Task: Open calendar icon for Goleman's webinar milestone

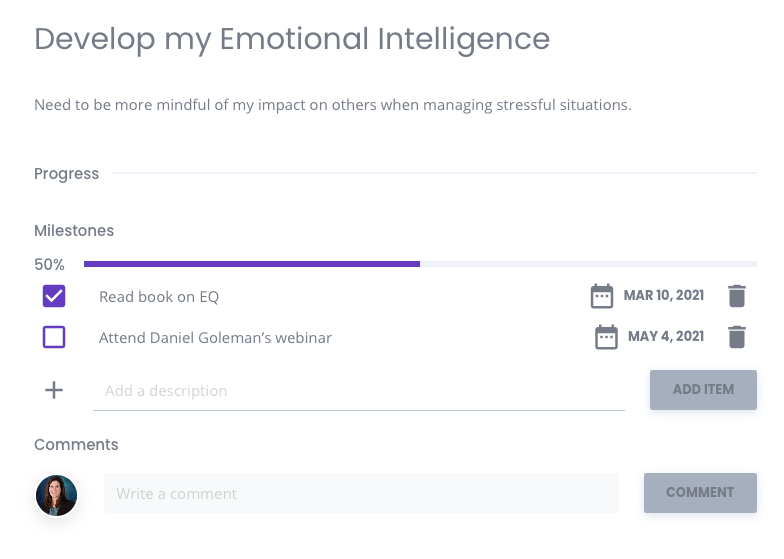Action: point(606,337)
